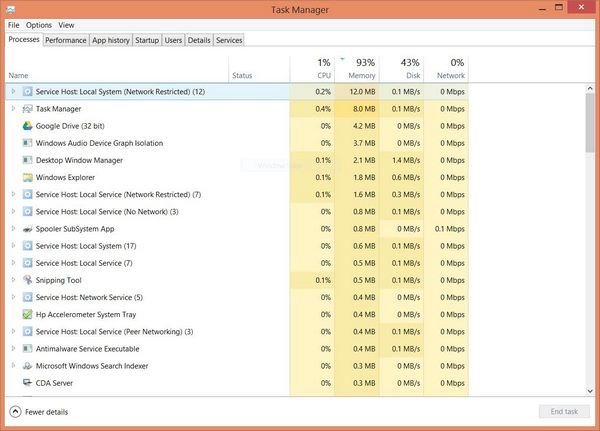This screenshot has width=600, height=431.
Task: Click the Task Manager process icon
Action: coord(27,109)
